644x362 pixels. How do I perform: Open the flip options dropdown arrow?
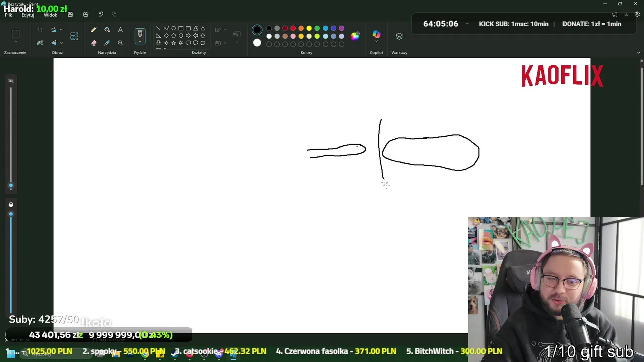61,43
